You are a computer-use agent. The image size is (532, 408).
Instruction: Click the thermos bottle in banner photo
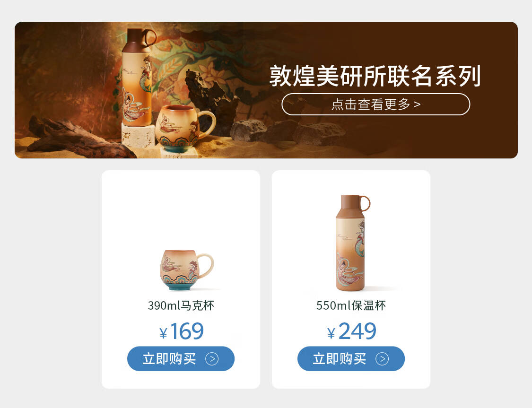click(139, 78)
